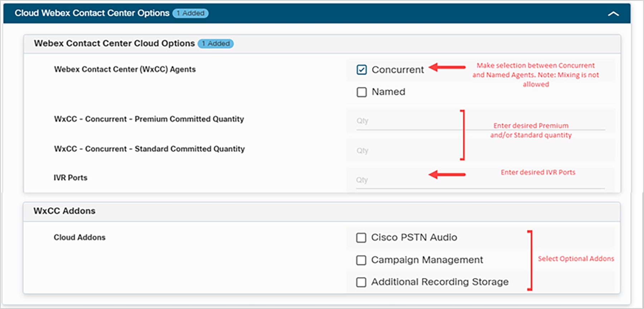The image size is (644, 309).
Task: Click the 'WxCC - Concurrent - Standard Committed Quantity' label
Action: (x=149, y=149)
